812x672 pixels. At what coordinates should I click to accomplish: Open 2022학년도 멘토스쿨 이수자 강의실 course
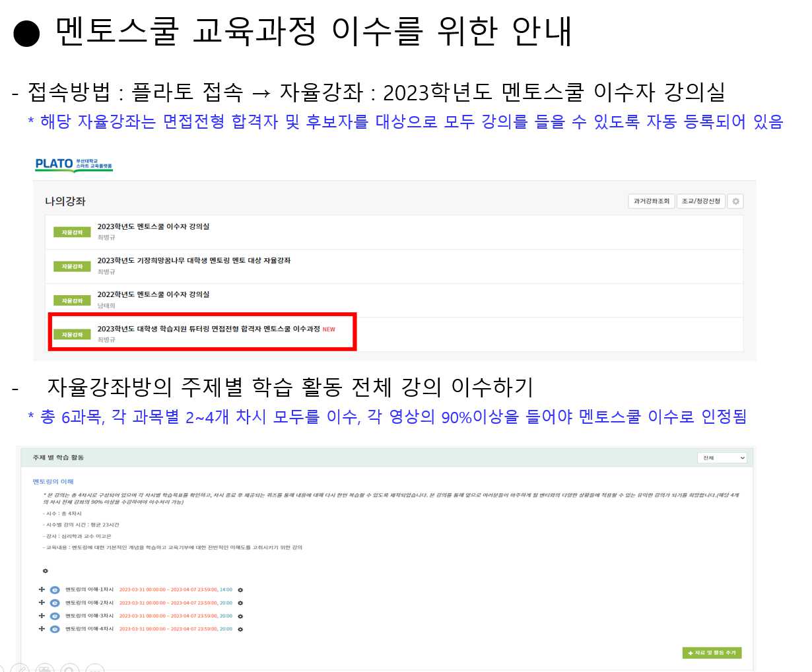(153, 294)
